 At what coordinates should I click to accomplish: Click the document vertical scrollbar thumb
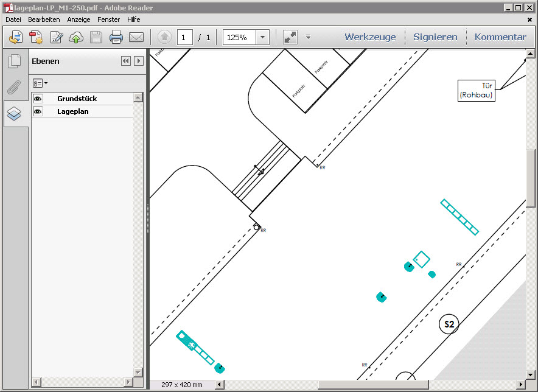[x=531, y=178]
